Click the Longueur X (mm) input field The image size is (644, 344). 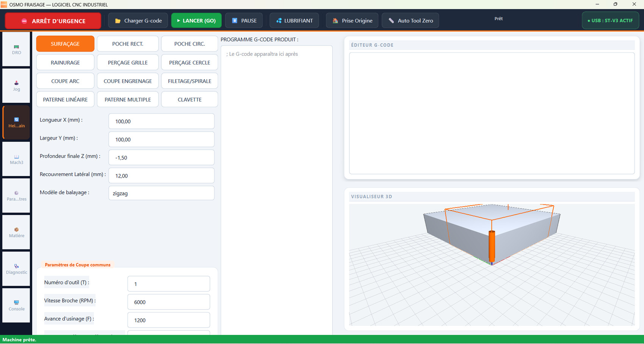click(161, 121)
